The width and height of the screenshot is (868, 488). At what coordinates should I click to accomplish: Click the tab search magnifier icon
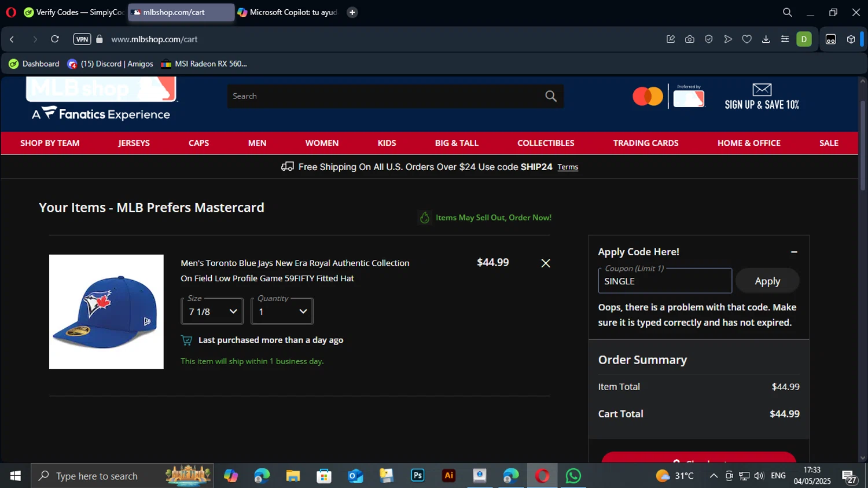click(787, 12)
